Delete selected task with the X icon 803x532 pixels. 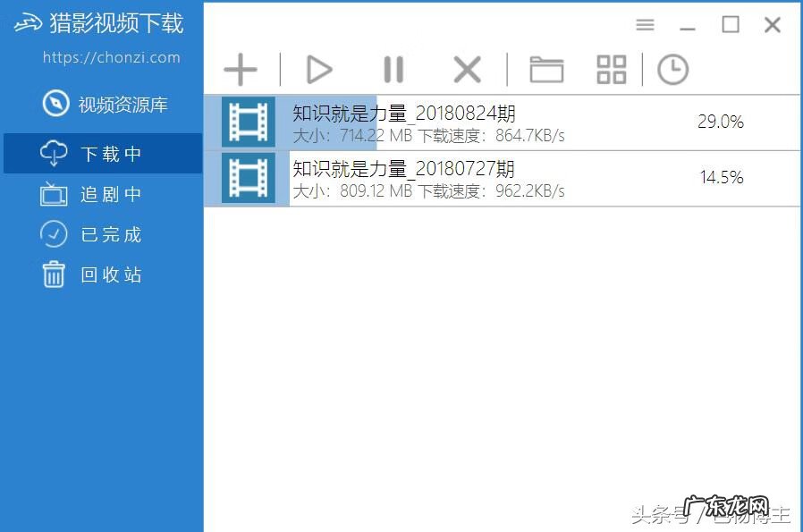(x=467, y=69)
